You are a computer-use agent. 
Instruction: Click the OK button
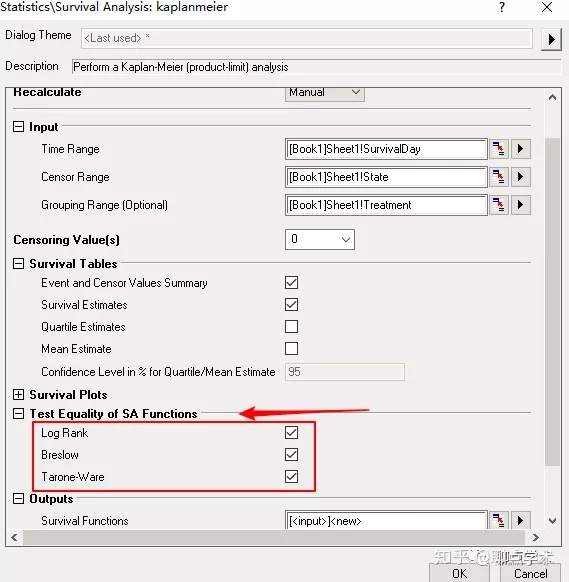pos(459,573)
